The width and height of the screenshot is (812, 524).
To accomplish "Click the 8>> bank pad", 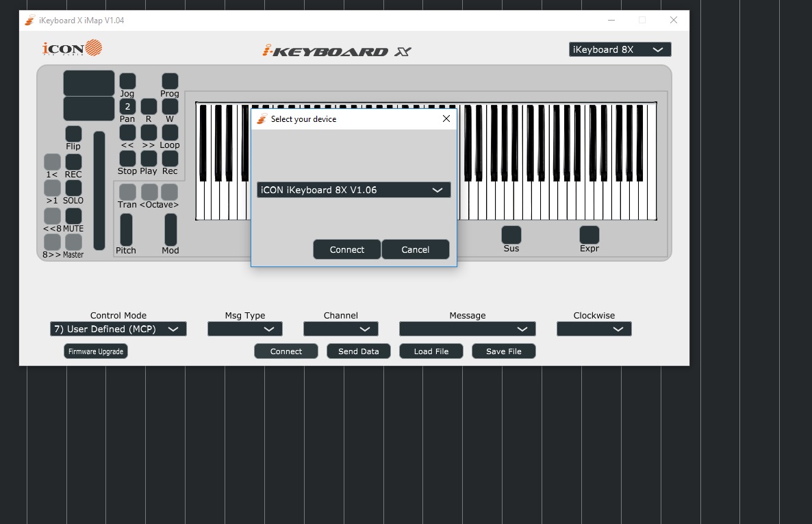I will tap(52, 242).
